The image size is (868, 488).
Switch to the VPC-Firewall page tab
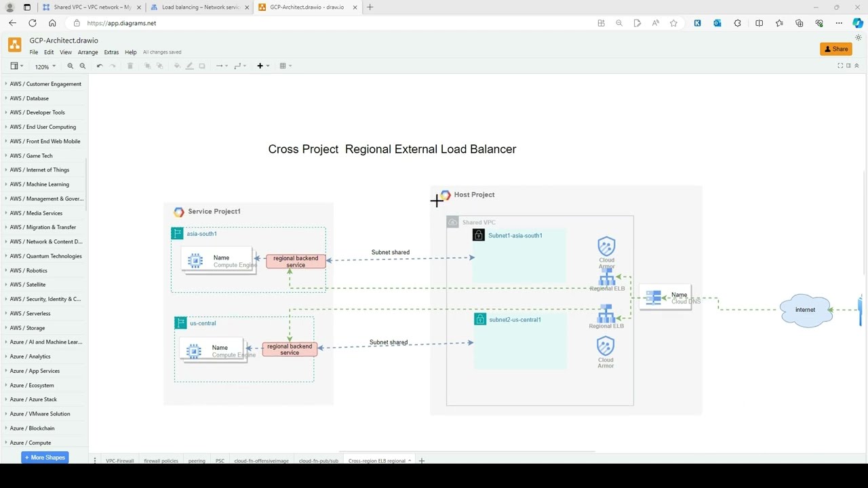pos(119,461)
